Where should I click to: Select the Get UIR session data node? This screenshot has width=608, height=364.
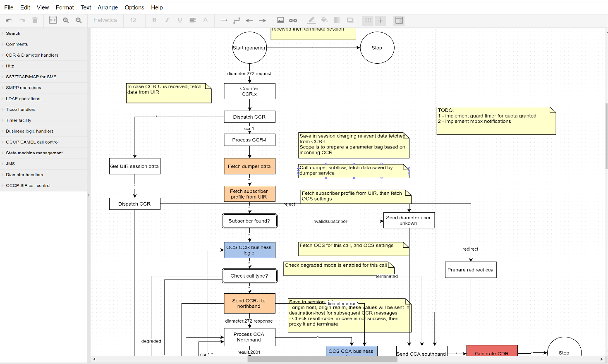pyautogui.click(x=135, y=166)
